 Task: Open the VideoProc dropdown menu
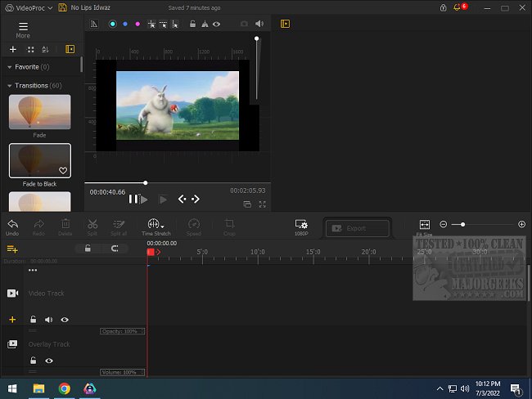(37, 7)
